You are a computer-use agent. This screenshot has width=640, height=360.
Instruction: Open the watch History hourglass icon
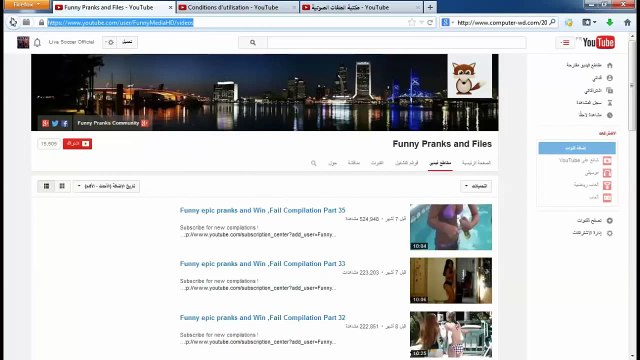(609, 103)
